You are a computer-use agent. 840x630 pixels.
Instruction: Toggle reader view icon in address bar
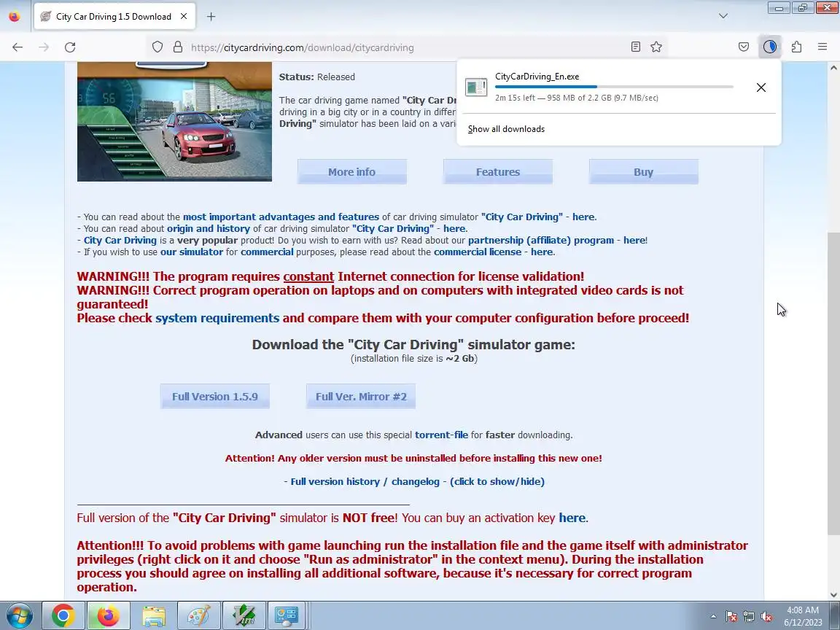click(x=636, y=47)
